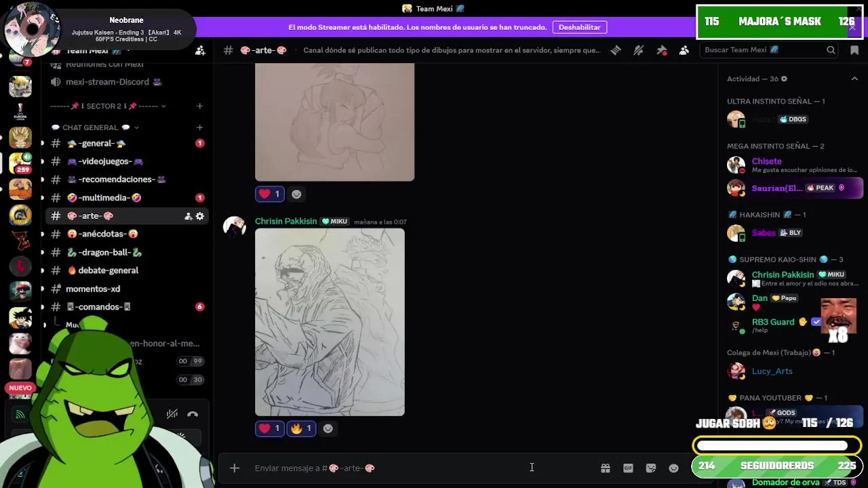The height and width of the screenshot is (488, 868).
Task: Toggle noise suppression icon
Action: point(172,414)
